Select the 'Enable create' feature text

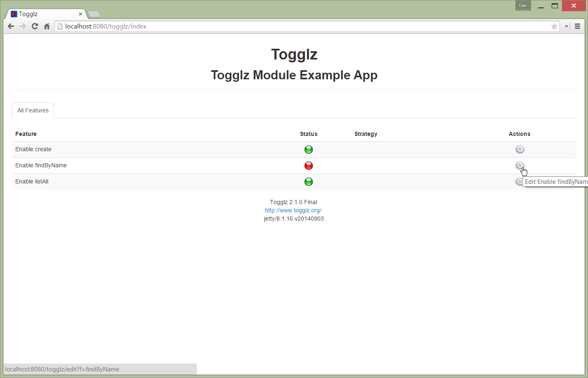(x=33, y=149)
